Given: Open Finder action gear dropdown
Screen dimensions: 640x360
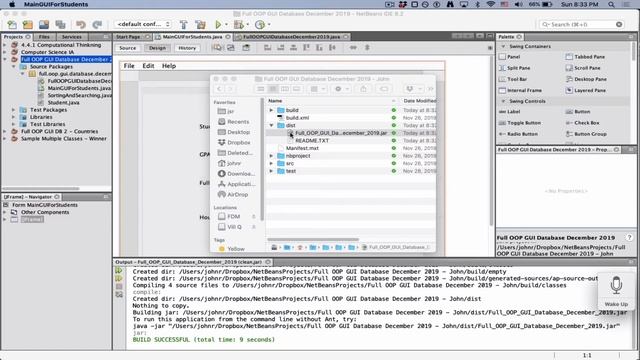Looking at the screenshot, I should [x=341, y=89].
